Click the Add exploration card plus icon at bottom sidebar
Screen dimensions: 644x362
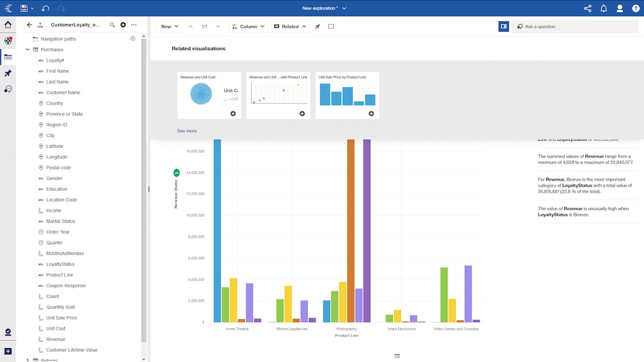pyautogui.click(x=8, y=351)
